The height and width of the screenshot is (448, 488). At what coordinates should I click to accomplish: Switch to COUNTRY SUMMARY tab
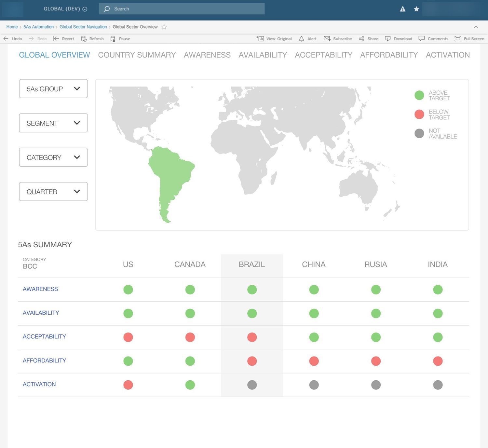point(137,55)
